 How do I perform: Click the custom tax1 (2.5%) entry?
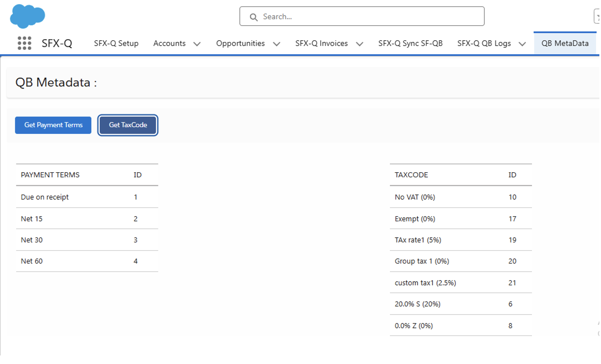[425, 283]
